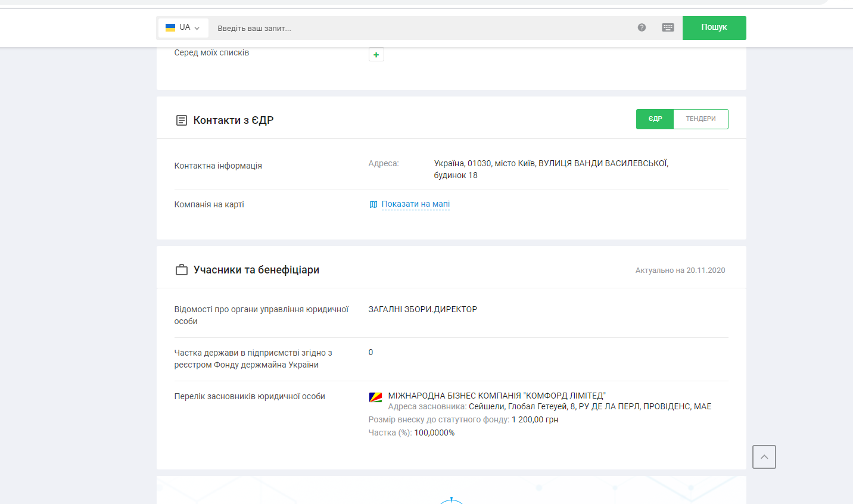Image resolution: width=853 pixels, height=504 pixels.
Task: Click the Контактна інформація label
Action: pos(218,166)
